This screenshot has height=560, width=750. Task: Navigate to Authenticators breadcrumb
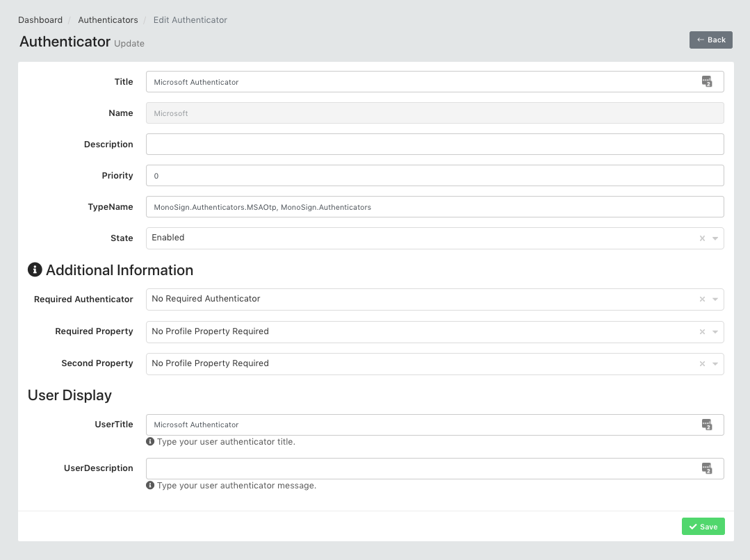point(108,20)
